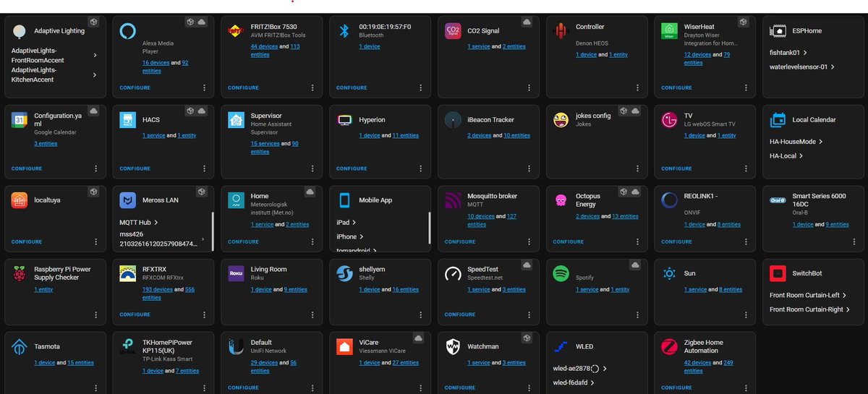Click the SpeedTest gauge icon
Viewport: 868px width, 394px height.
pos(453,273)
